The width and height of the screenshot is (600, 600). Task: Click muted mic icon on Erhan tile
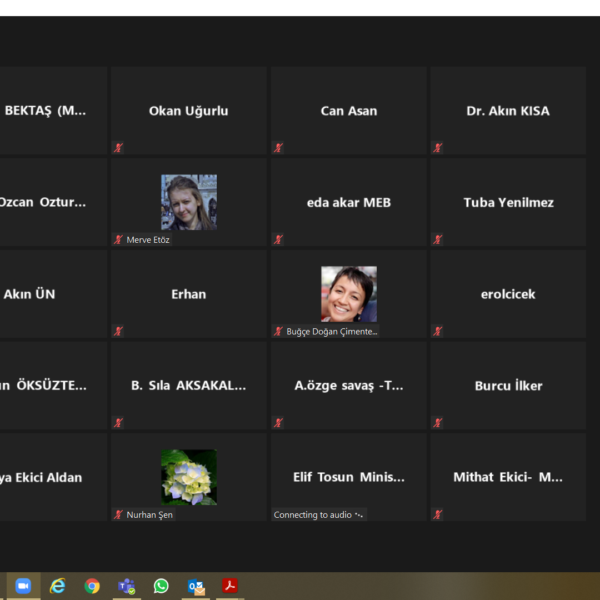[118, 331]
